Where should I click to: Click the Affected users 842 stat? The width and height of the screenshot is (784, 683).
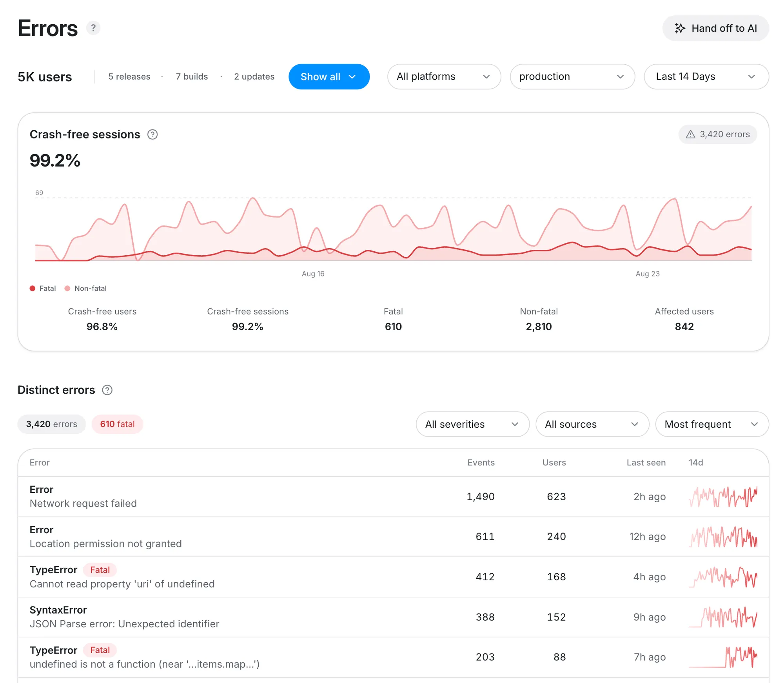[684, 319]
